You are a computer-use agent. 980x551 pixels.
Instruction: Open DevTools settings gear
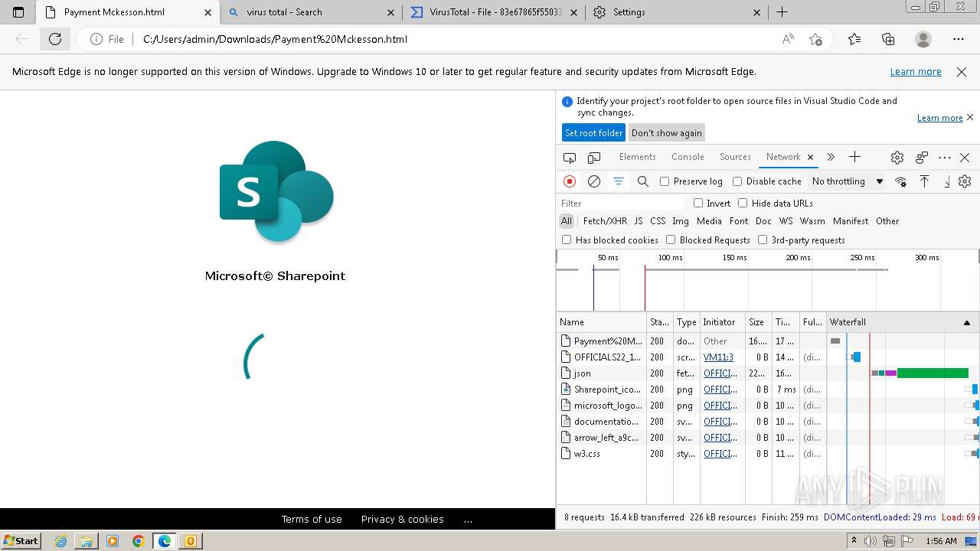[897, 157]
